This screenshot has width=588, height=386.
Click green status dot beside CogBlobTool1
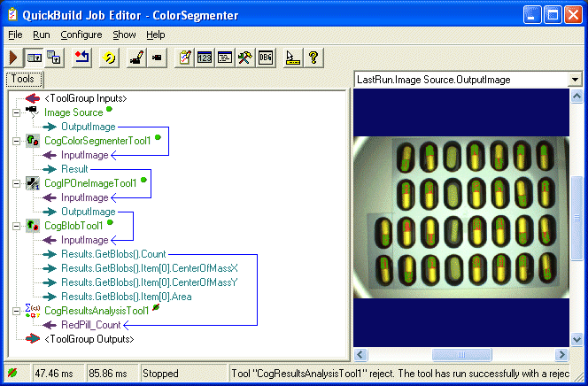click(110, 222)
